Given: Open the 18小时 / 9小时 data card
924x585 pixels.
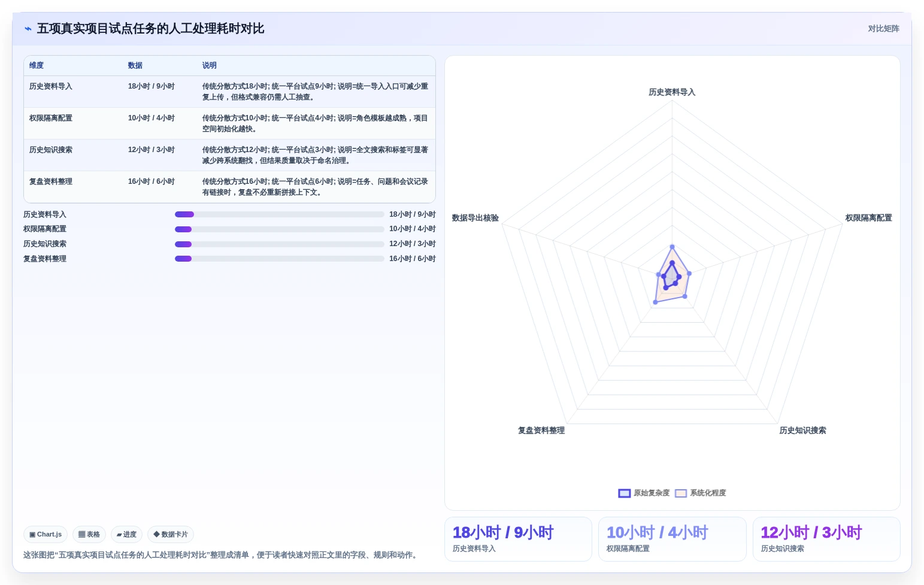Looking at the screenshot, I should tap(518, 539).
